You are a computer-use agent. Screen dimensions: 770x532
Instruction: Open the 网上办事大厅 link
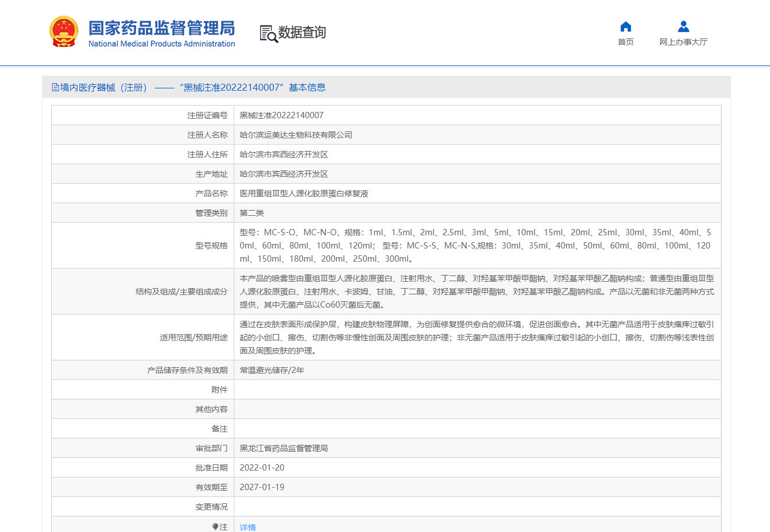[x=683, y=42]
